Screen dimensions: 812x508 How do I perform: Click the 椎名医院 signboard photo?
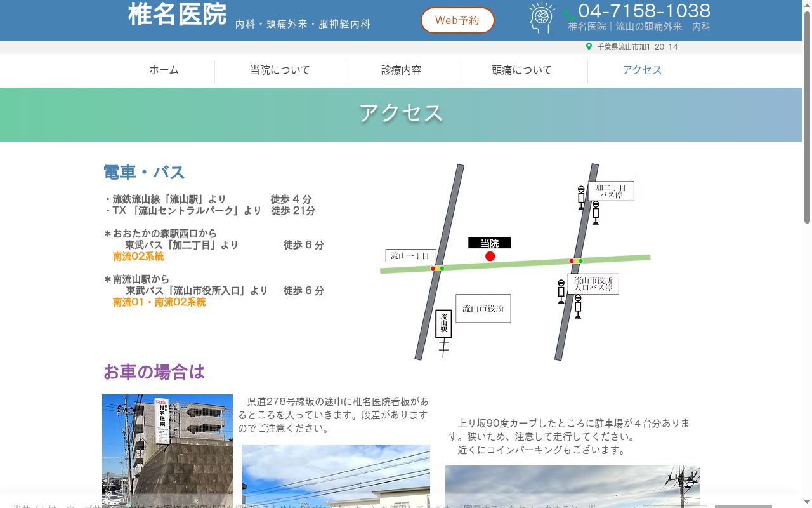click(x=167, y=451)
